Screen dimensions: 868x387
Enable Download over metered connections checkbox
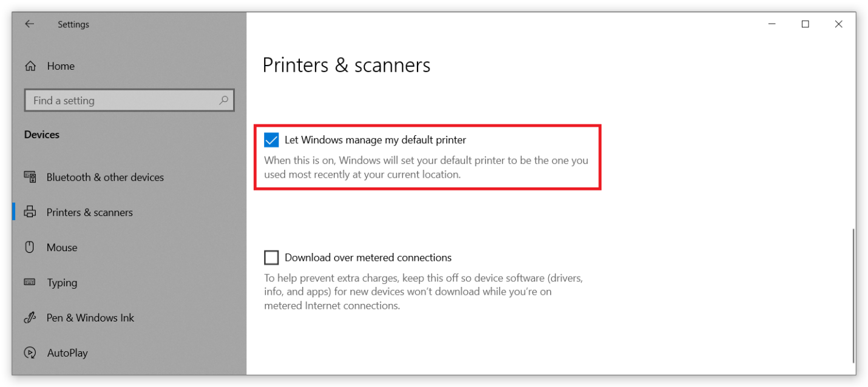271,258
